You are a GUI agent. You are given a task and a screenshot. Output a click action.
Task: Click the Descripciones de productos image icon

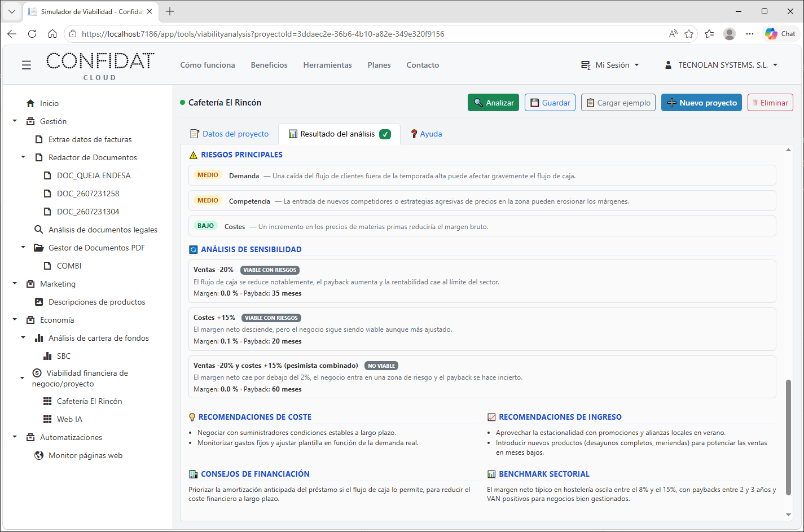click(39, 302)
